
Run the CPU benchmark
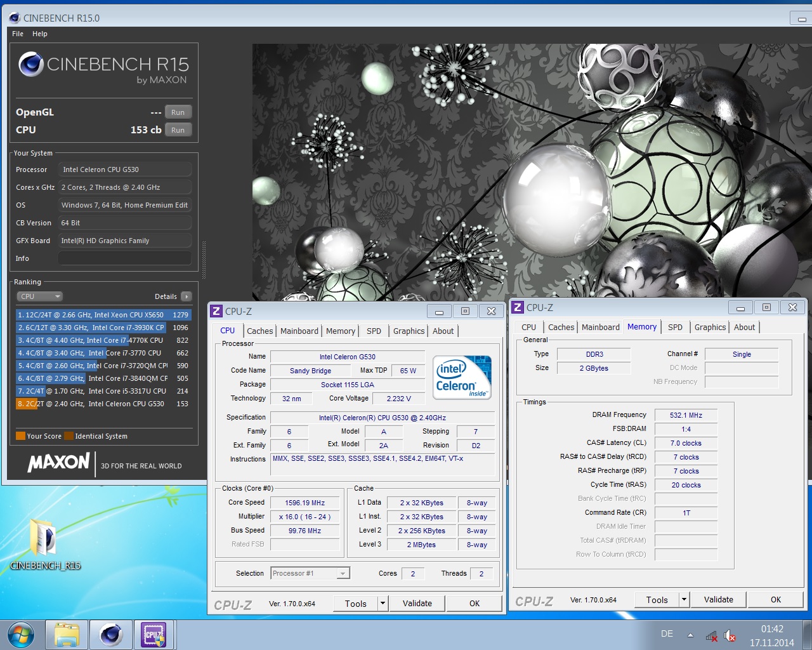point(178,130)
